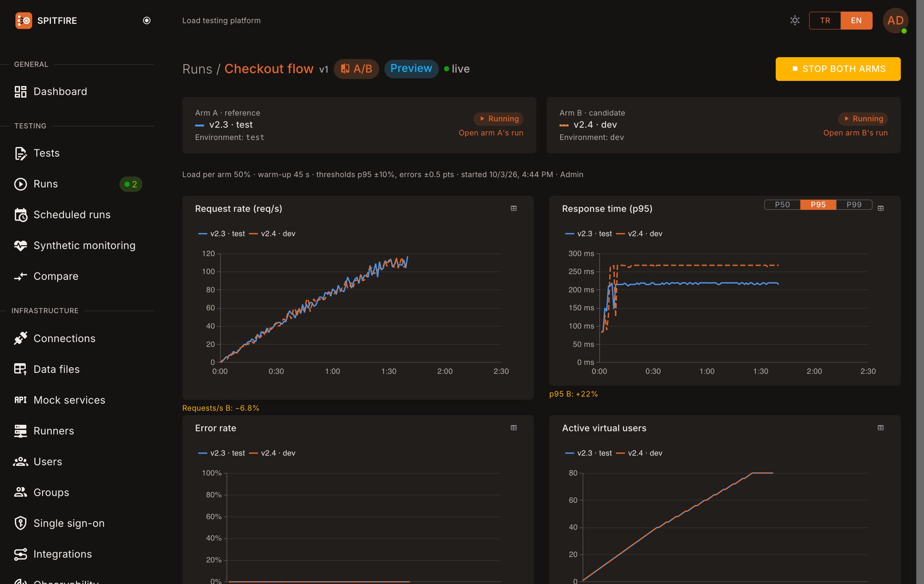Click the Integrations icon

tap(20, 554)
